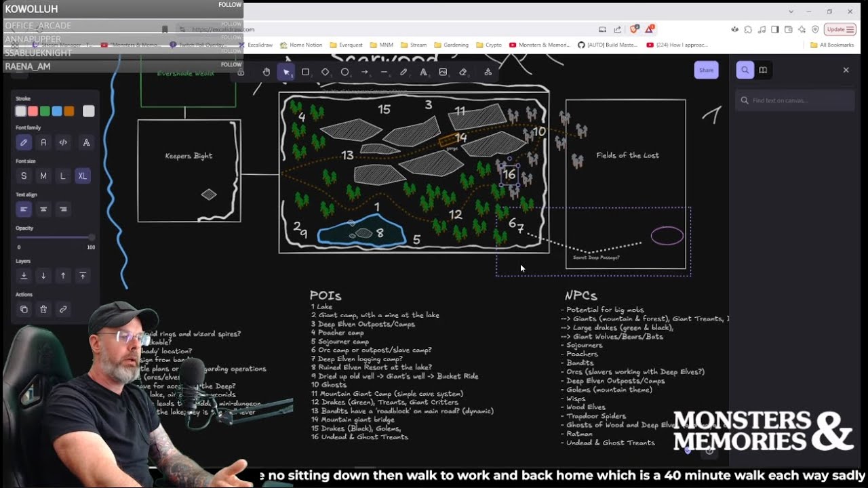This screenshot has height=488, width=868.
Task: Select the Diamond shape tool
Action: pyautogui.click(x=325, y=72)
